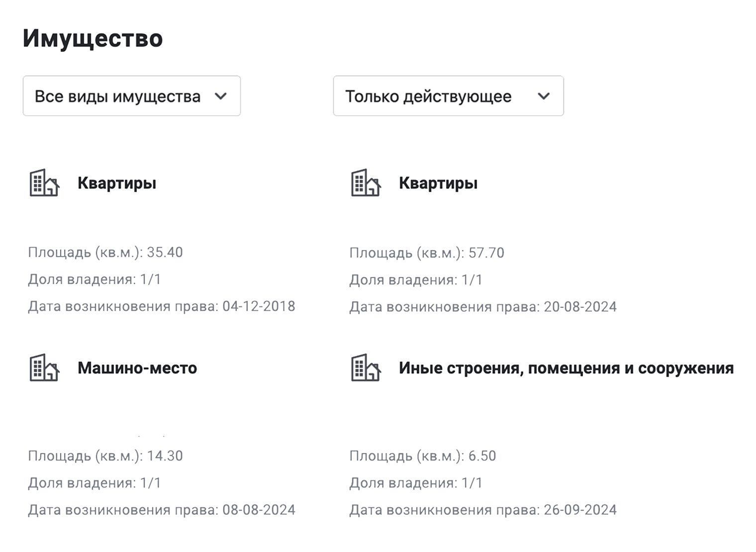
Task: Click 'Доля владения: 1/1' under area 35.40
Action: click(x=94, y=279)
